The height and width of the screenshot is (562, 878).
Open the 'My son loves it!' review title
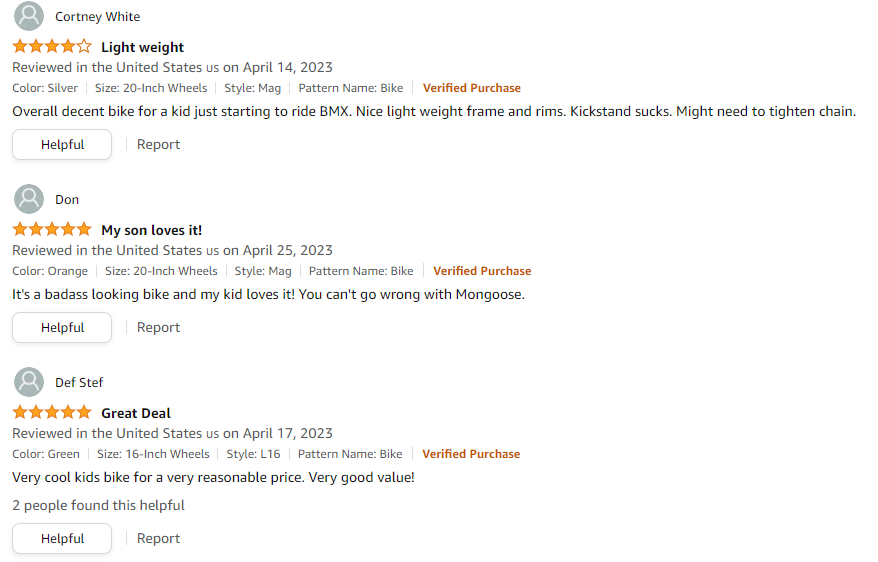click(x=151, y=230)
